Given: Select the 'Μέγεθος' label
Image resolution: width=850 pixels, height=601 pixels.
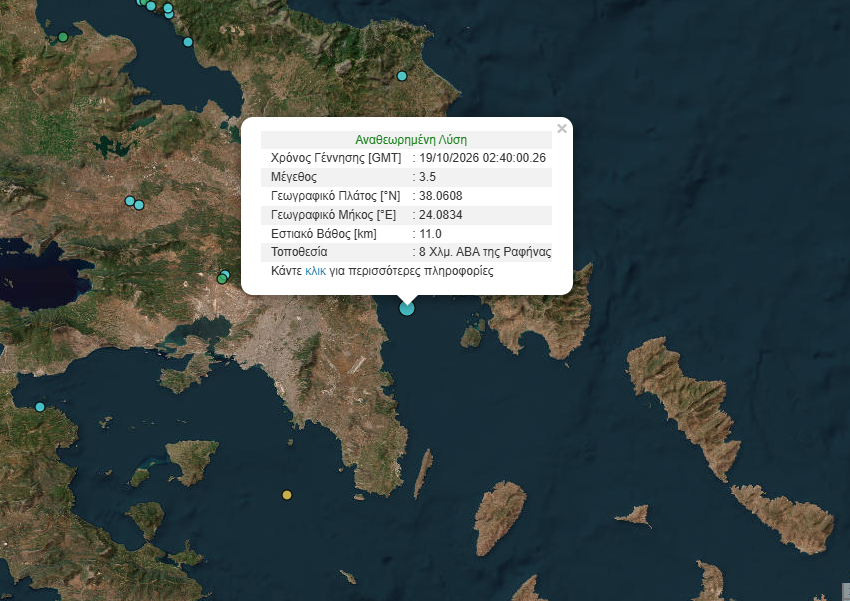Looking at the screenshot, I should (294, 177).
